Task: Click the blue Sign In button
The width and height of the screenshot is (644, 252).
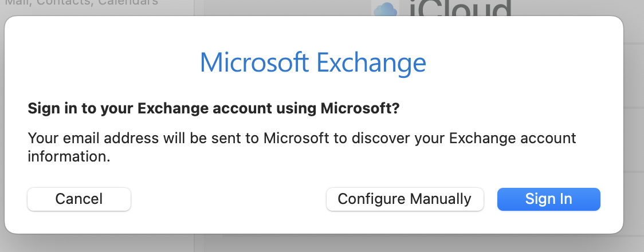Action: pyautogui.click(x=548, y=199)
